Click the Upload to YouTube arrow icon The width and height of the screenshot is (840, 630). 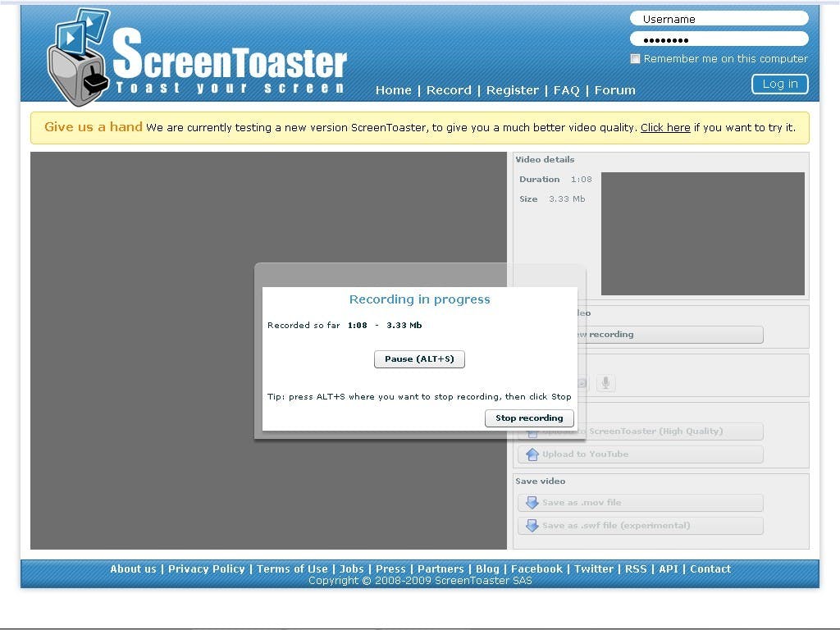click(532, 454)
